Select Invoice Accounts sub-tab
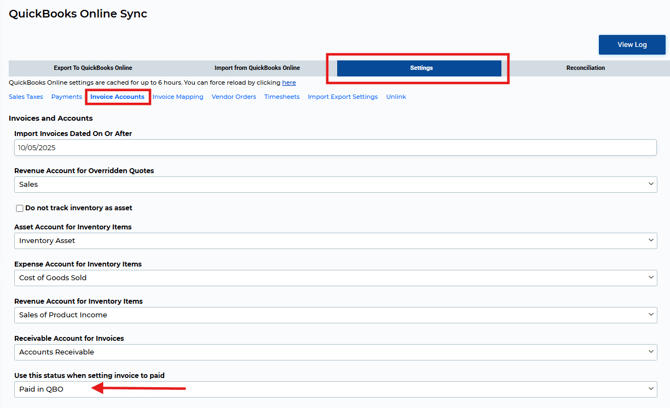The width and height of the screenshot is (670, 408). [x=117, y=97]
